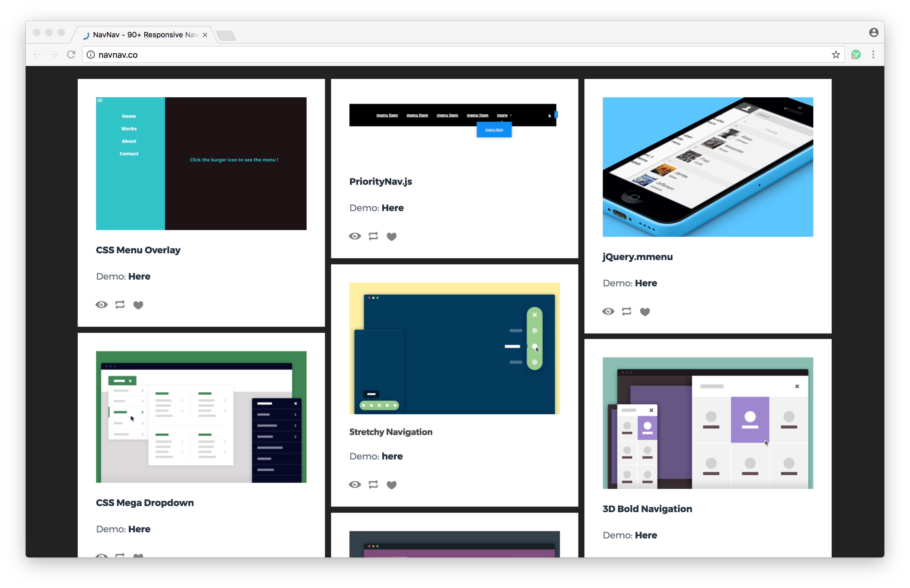Click the retweet icon under PriorityNav.js
Image resolution: width=910 pixels, height=588 pixels.
pyautogui.click(x=373, y=236)
